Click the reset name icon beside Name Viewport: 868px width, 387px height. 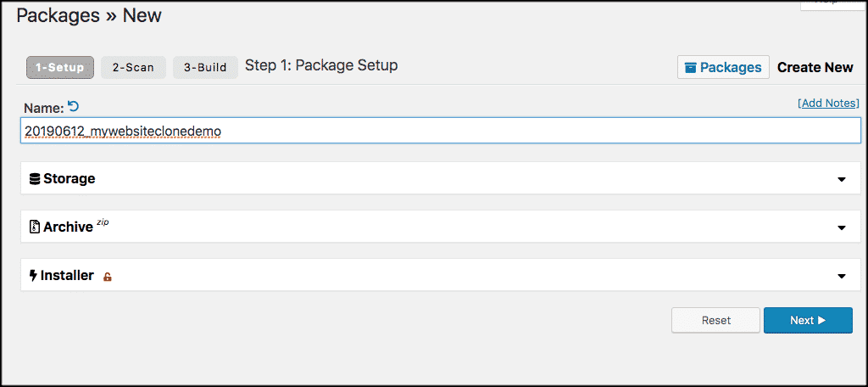click(x=73, y=107)
